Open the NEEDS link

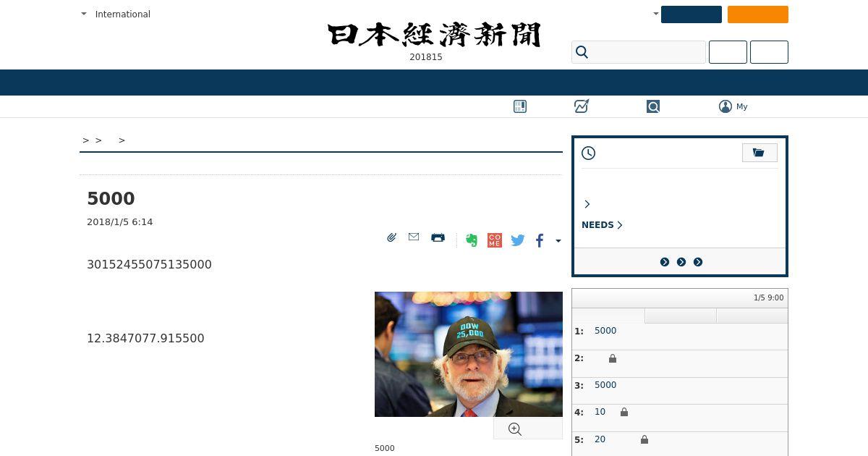click(602, 225)
